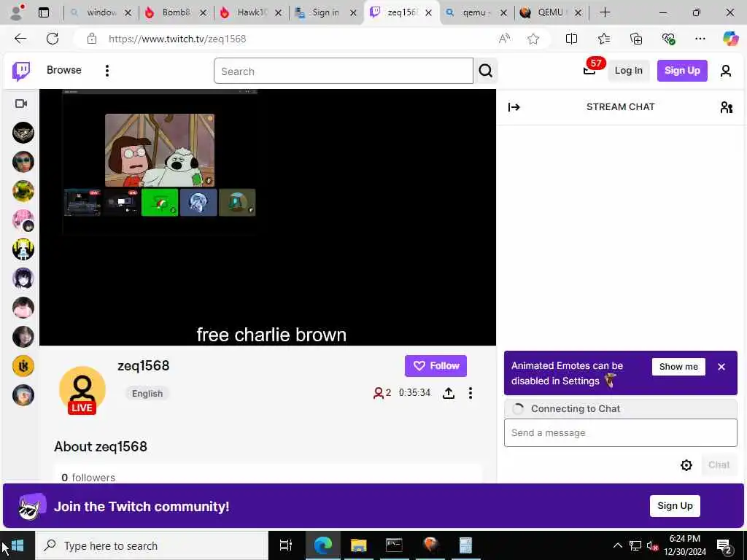Switch to the window search tab

101,13
